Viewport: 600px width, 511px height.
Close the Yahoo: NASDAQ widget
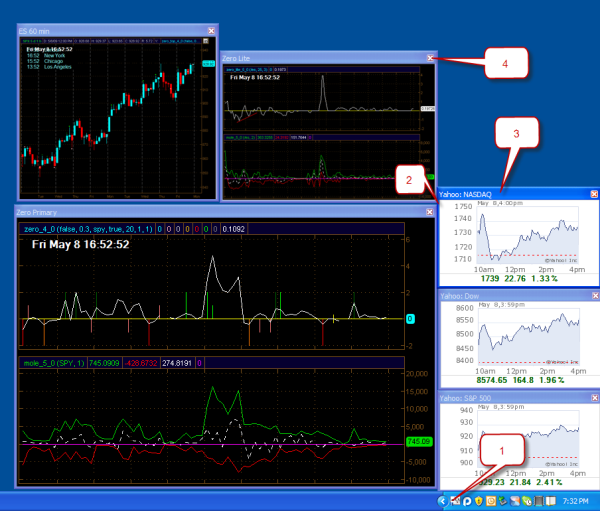[x=591, y=192]
